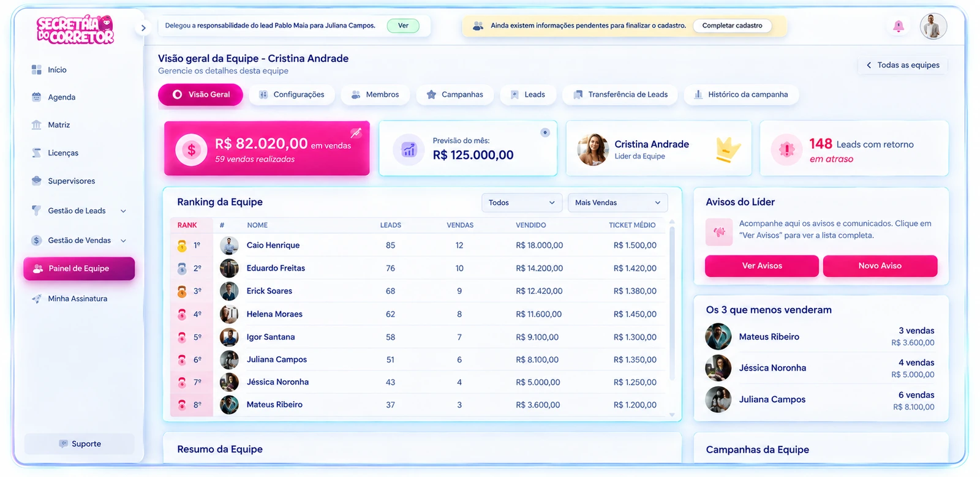This screenshot has height=477, width=980.
Task: Click the first place medal icon
Action: 182,246
